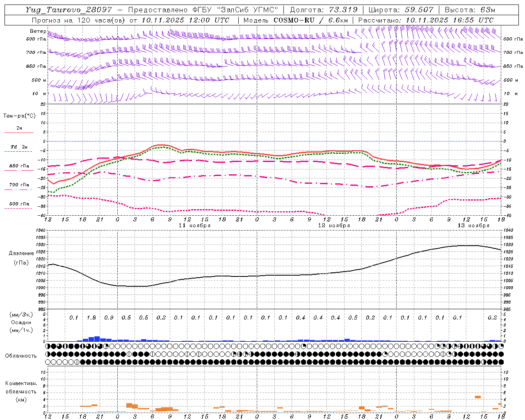Click the (гПа) pressure unit label
The width and height of the screenshot is (525, 420).
21,263
